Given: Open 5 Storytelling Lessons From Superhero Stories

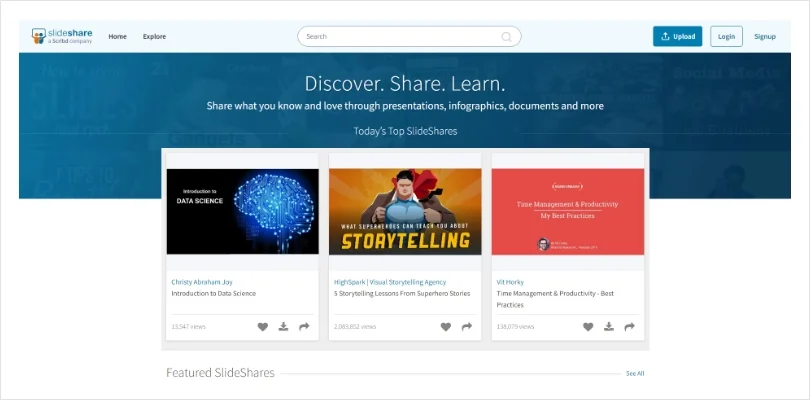Looking at the screenshot, I should click(402, 294).
